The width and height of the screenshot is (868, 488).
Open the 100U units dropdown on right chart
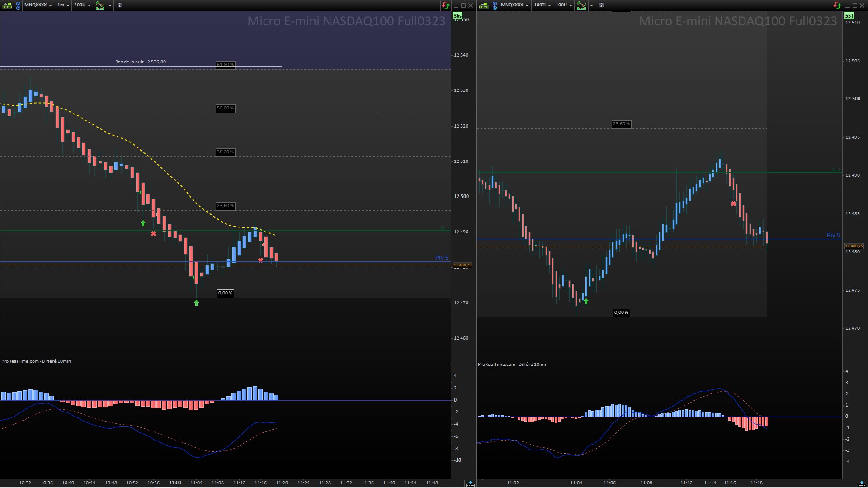coord(564,5)
